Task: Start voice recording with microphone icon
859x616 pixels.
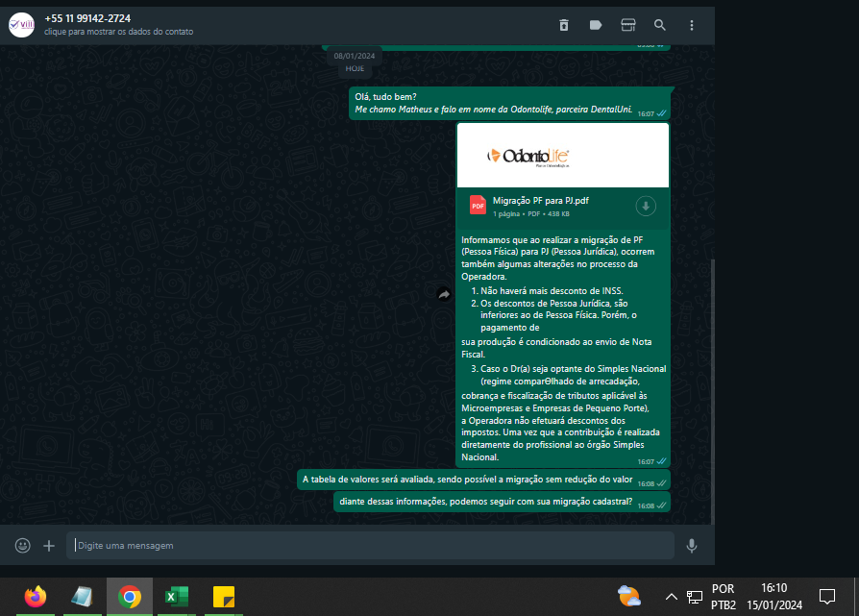Action: point(692,545)
